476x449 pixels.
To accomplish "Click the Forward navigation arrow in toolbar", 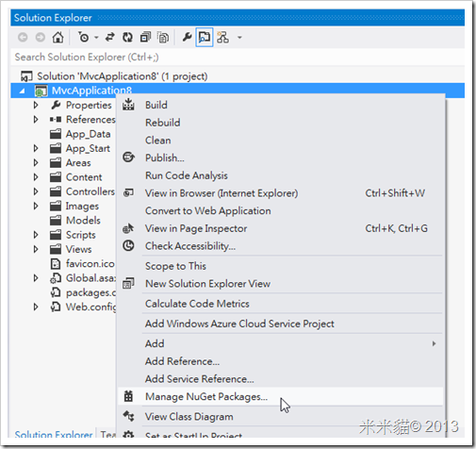I will (40, 38).
